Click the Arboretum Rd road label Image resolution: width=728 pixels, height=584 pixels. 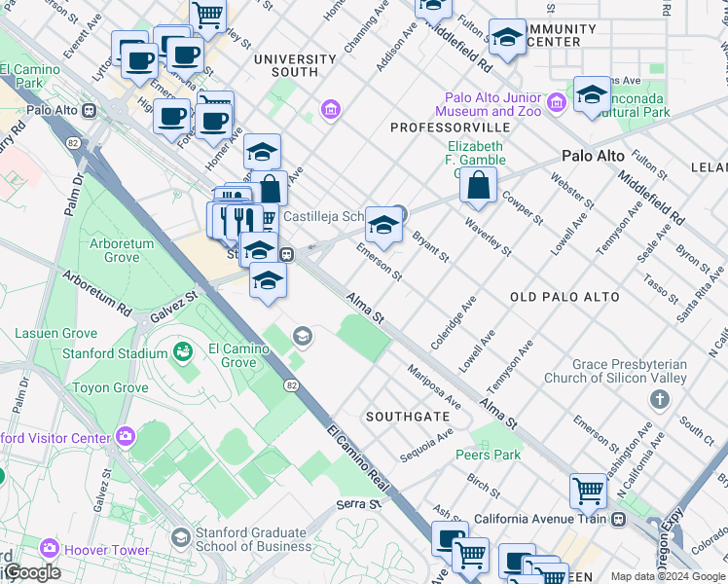point(97,294)
